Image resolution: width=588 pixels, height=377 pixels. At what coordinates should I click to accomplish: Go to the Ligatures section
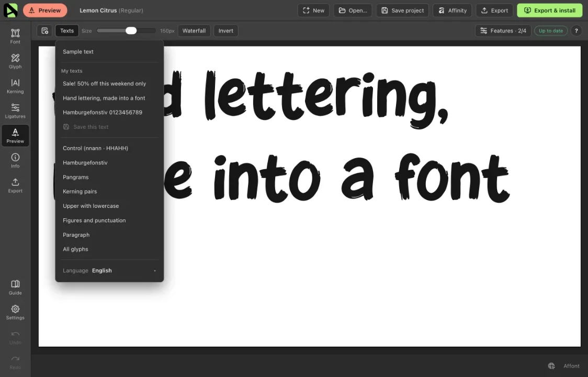[15, 111]
